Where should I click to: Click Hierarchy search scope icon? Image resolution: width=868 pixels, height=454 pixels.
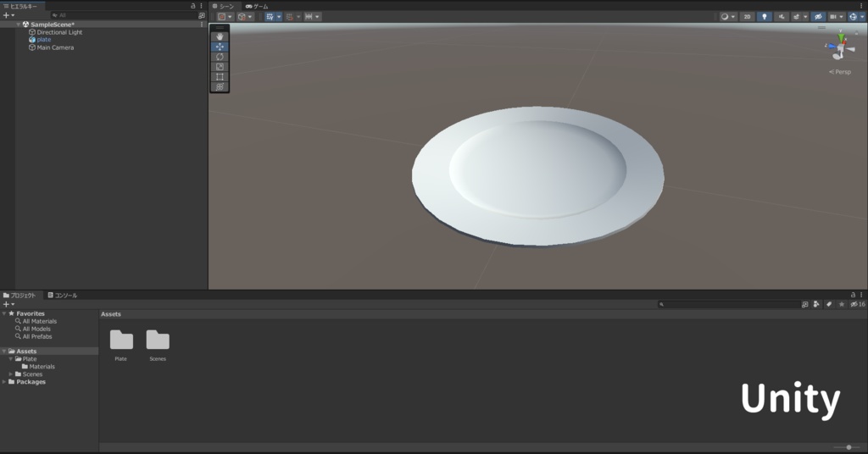click(x=202, y=15)
